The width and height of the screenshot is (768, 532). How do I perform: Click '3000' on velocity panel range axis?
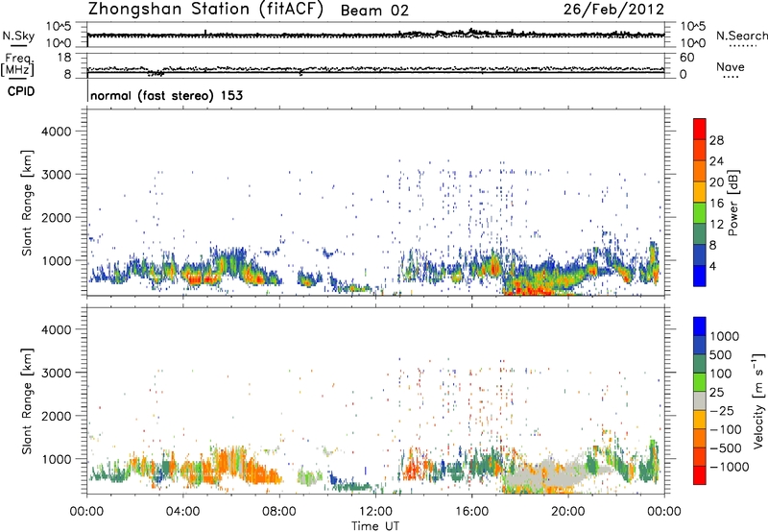coord(56,373)
